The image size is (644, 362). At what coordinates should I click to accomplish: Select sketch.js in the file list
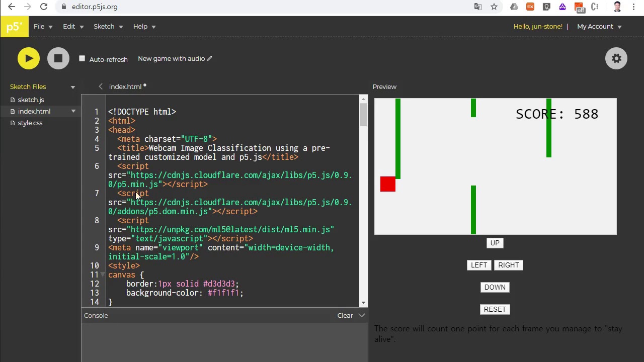[31, 100]
